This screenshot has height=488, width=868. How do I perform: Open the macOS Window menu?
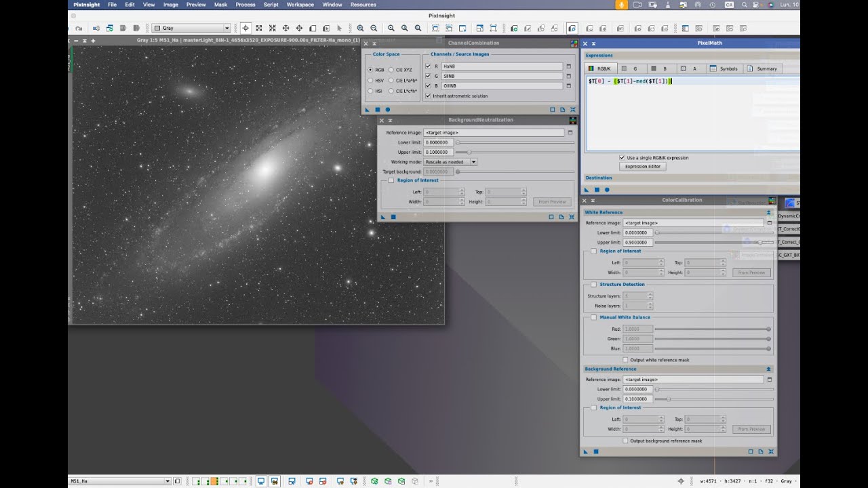point(332,5)
